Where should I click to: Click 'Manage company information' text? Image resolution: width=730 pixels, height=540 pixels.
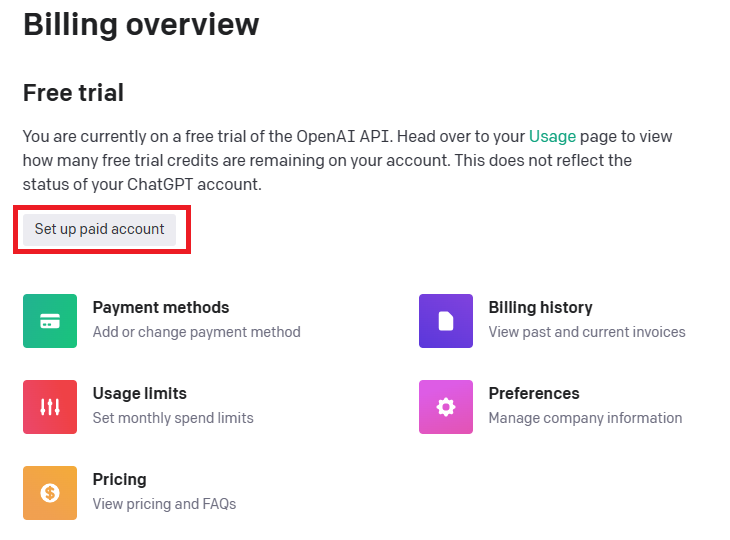click(x=585, y=418)
